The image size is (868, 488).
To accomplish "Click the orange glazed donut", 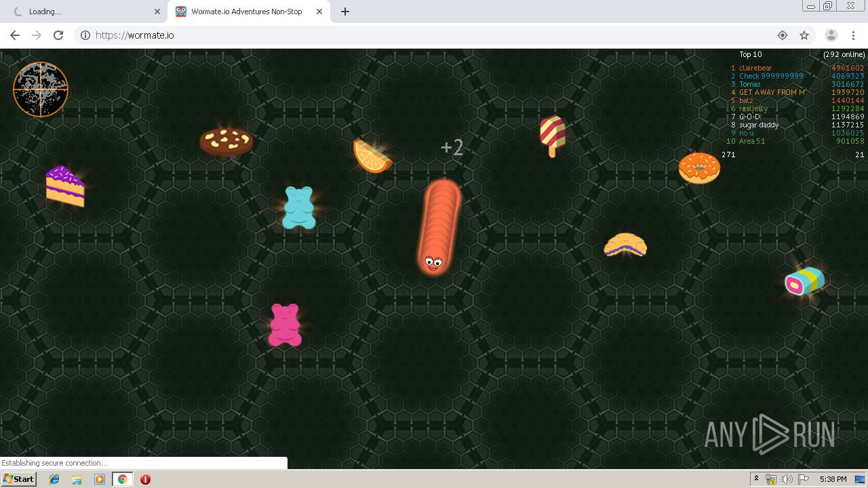I will [x=699, y=168].
